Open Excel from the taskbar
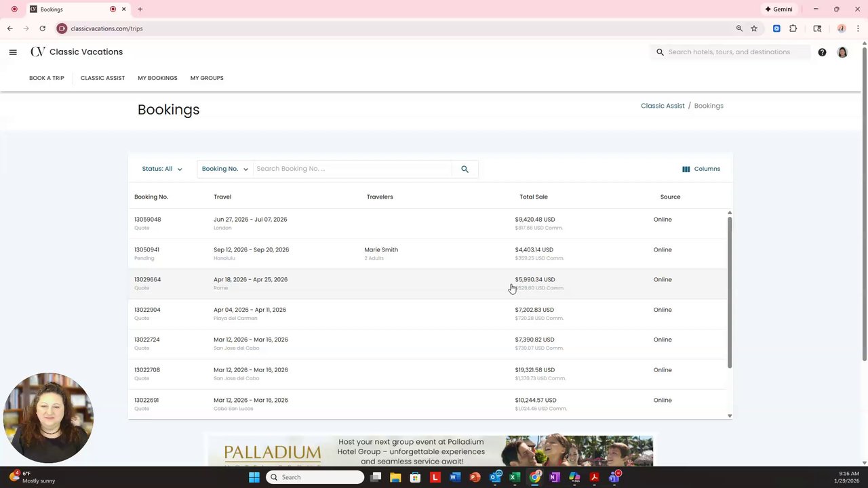The height and width of the screenshot is (488, 868). pos(515,477)
